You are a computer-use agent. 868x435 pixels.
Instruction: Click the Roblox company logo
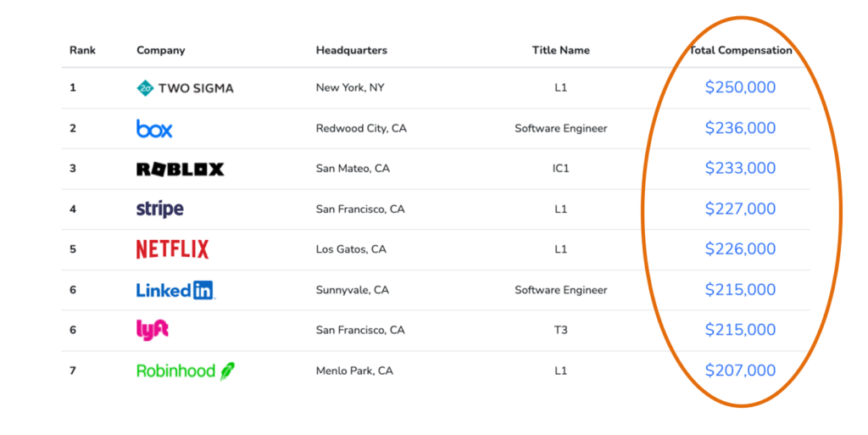181,169
